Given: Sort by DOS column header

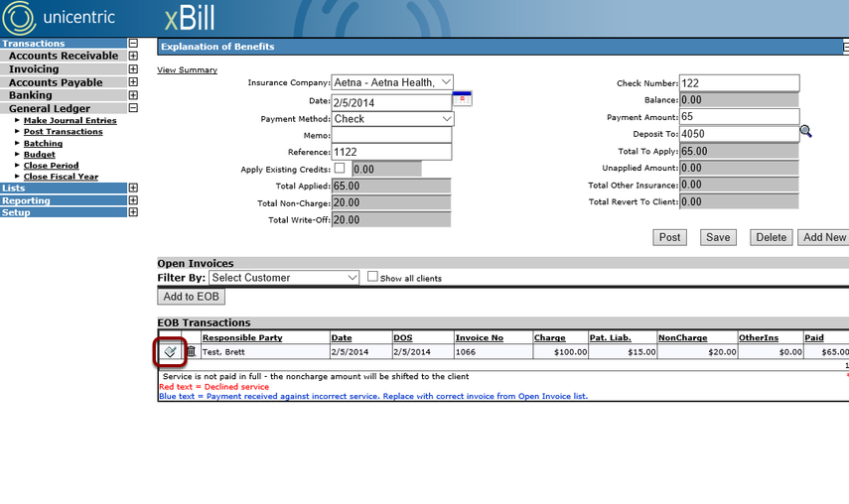Looking at the screenshot, I should (x=403, y=337).
